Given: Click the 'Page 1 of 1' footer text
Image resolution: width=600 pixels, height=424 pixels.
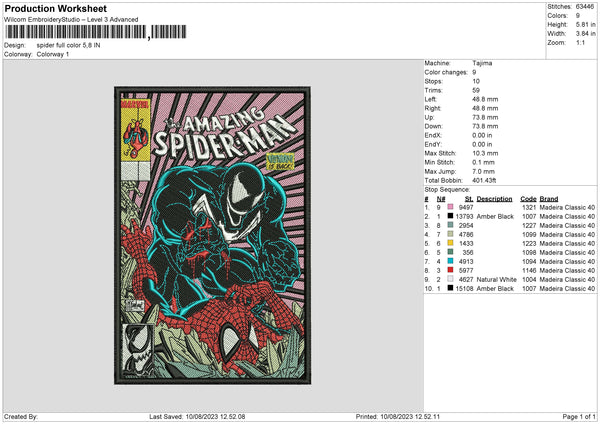Looking at the screenshot, I should click(579, 416).
